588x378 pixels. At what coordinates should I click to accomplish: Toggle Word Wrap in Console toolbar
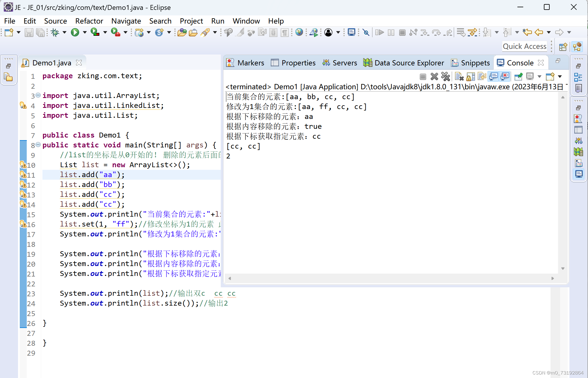pos(482,76)
